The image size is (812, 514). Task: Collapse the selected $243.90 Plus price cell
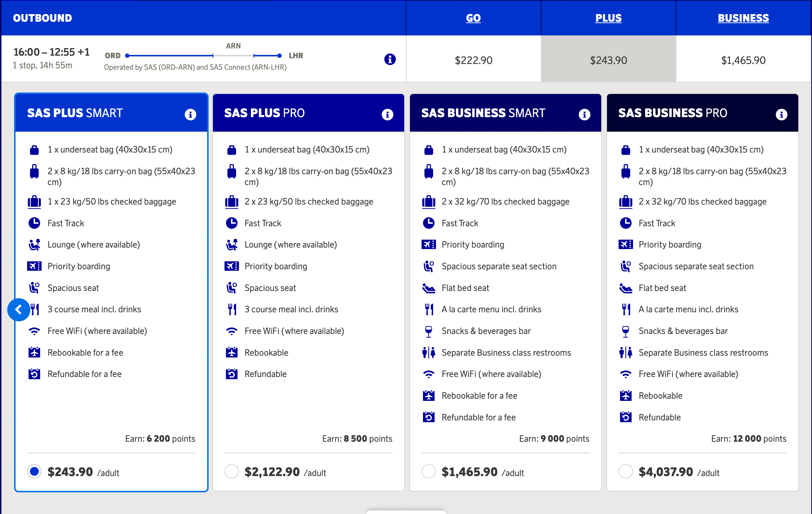coord(608,60)
